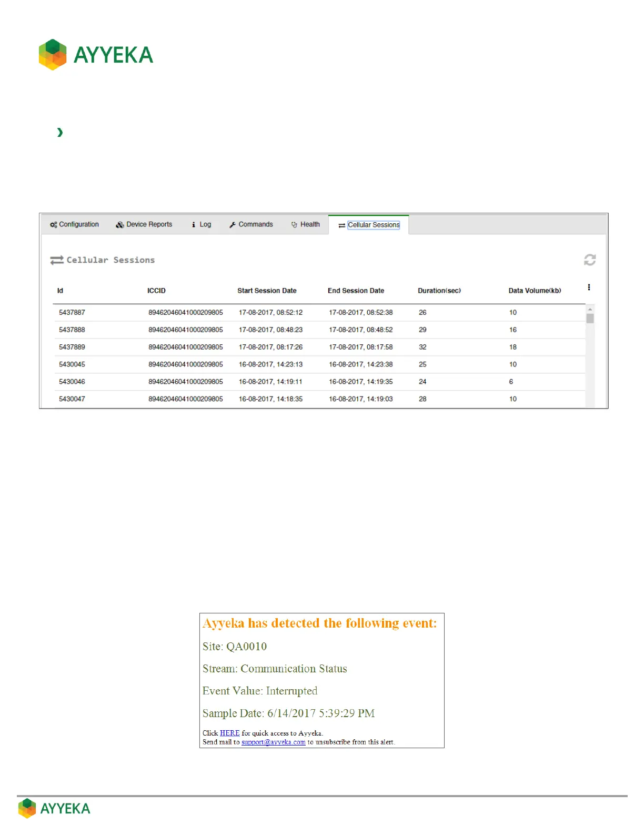Screen dimensions: 644x834
Task: Click the Cellular Sessions heading arrows icon
Action: coord(57,260)
